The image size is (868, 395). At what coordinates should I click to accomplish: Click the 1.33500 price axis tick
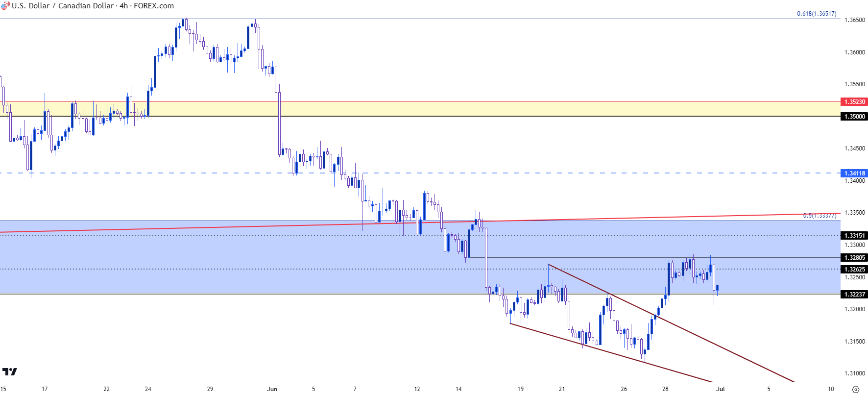855,213
